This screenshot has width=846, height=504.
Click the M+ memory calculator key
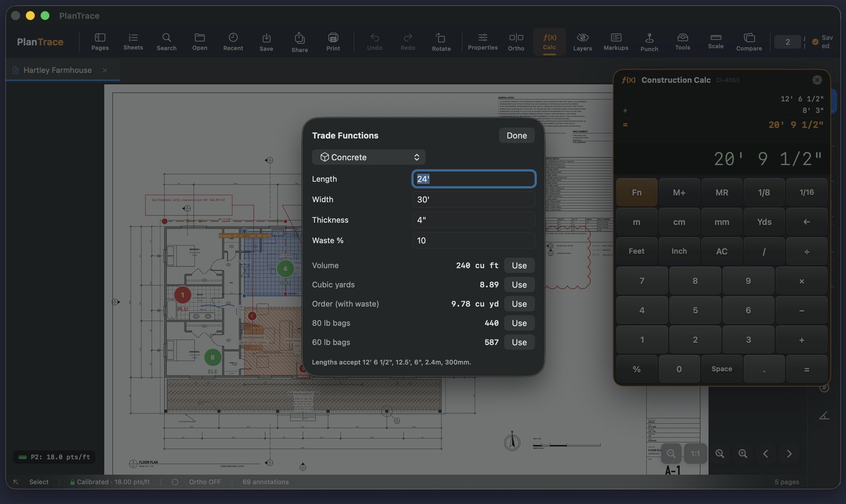tap(679, 192)
